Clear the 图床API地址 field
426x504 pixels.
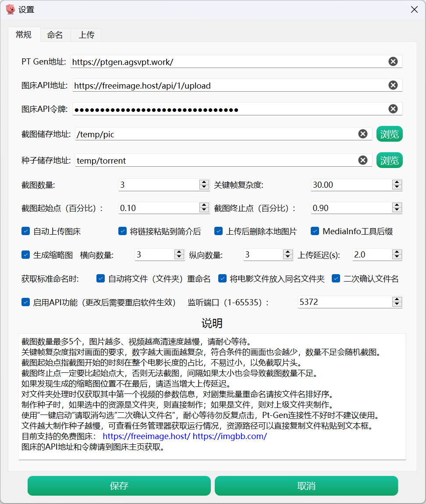[x=393, y=85]
